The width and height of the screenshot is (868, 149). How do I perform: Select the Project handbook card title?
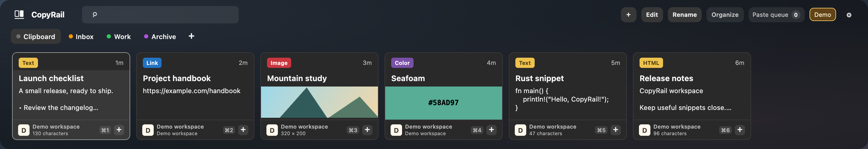click(x=177, y=78)
